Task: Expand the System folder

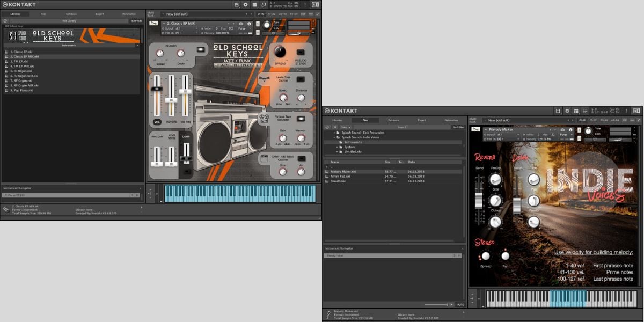Action: pyautogui.click(x=337, y=147)
